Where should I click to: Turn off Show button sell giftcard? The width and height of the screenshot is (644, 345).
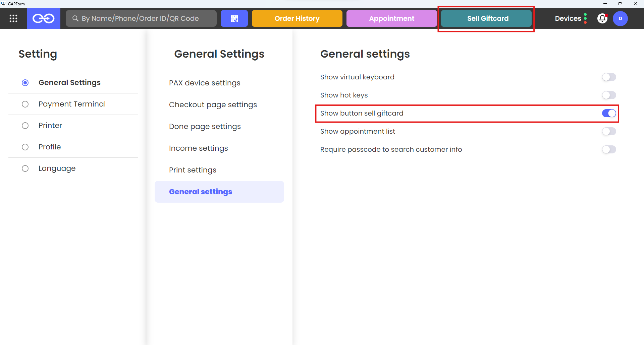(609, 113)
